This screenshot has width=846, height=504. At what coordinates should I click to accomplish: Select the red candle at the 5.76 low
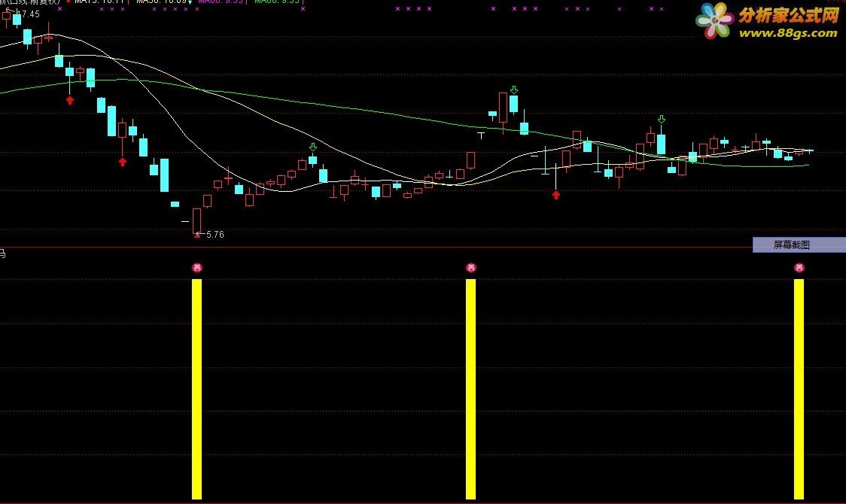coord(197,221)
